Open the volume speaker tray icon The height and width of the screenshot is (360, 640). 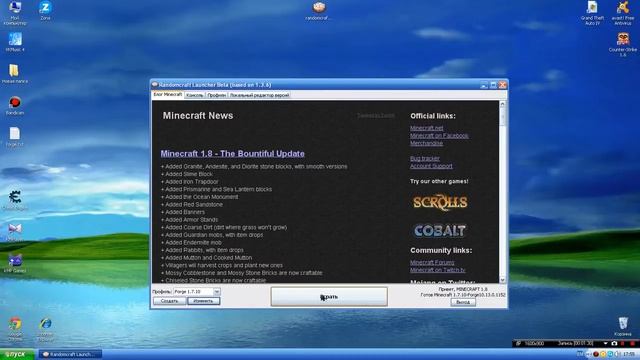(x=617, y=354)
